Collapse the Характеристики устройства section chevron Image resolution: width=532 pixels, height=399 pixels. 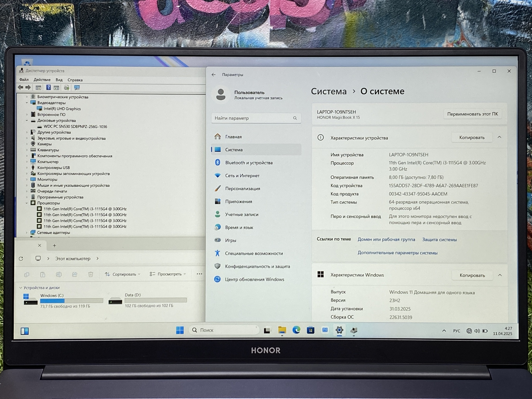pos(499,137)
